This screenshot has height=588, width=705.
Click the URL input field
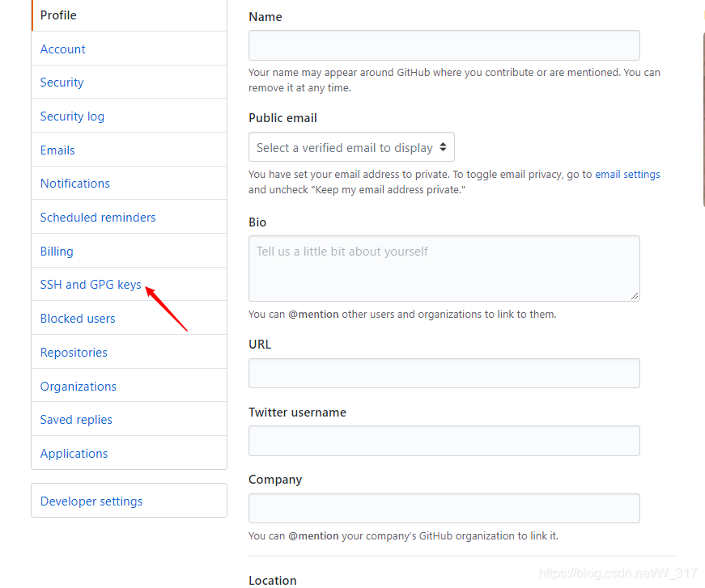click(x=444, y=373)
